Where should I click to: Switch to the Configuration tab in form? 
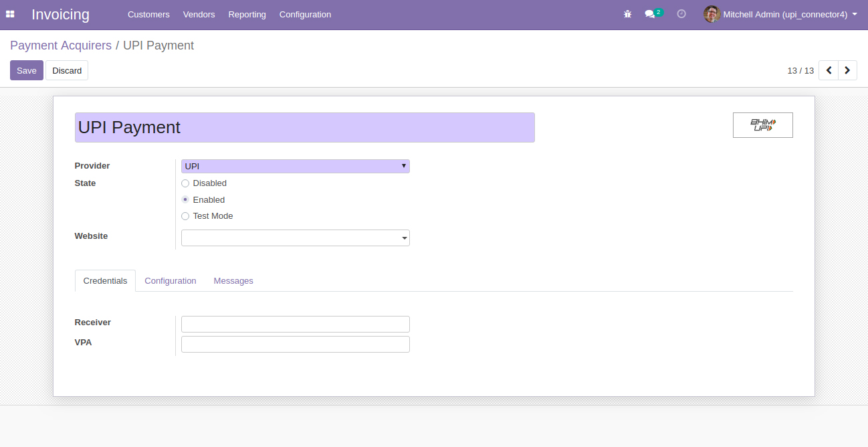171,281
